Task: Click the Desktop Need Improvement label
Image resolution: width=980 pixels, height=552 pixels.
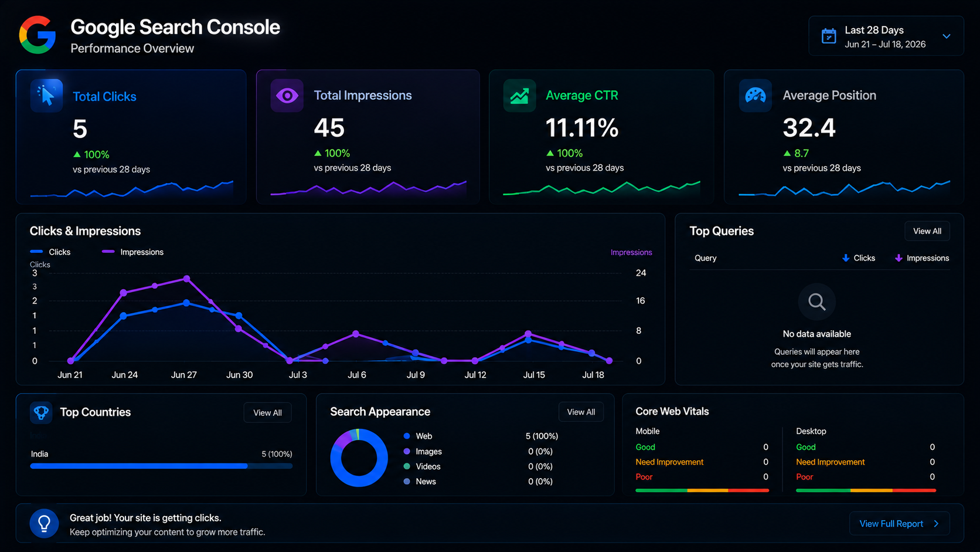Action: click(x=830, y=462)
